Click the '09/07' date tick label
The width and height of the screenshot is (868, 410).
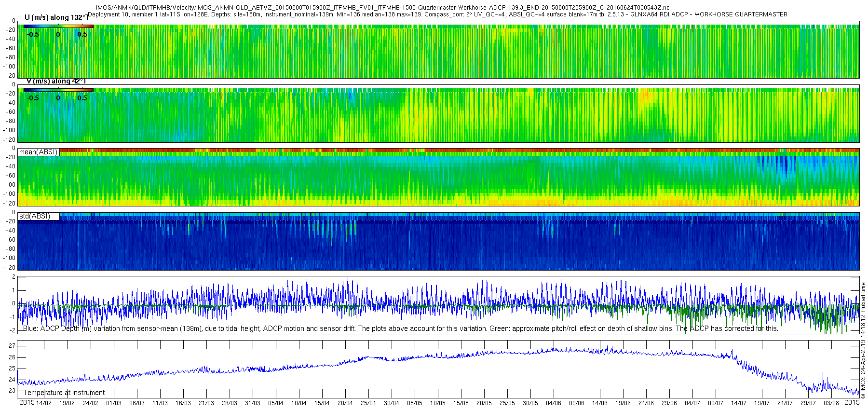pyautogui.click(x=716, y=403)
